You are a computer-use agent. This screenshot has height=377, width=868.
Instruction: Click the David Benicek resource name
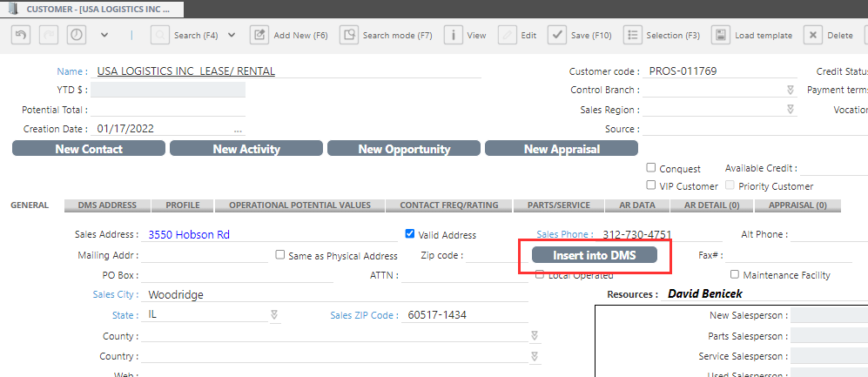tap(704, 294)
